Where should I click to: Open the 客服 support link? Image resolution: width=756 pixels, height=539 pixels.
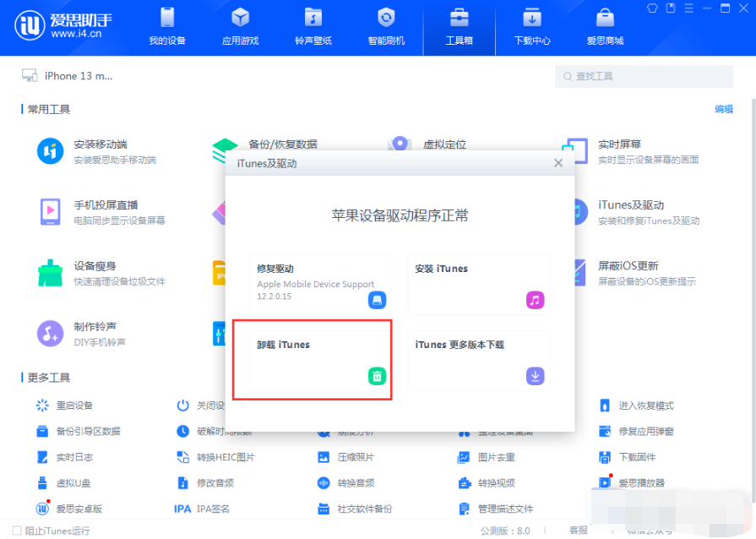(x=579, y=531)
